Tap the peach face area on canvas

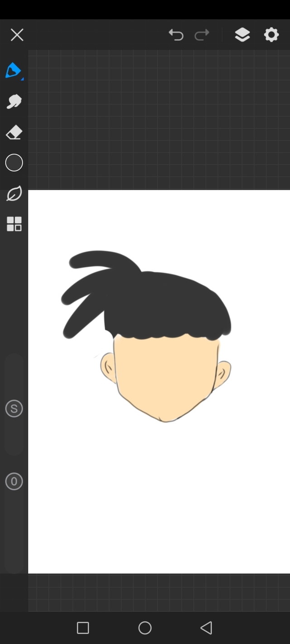click(x=165, y=376)
